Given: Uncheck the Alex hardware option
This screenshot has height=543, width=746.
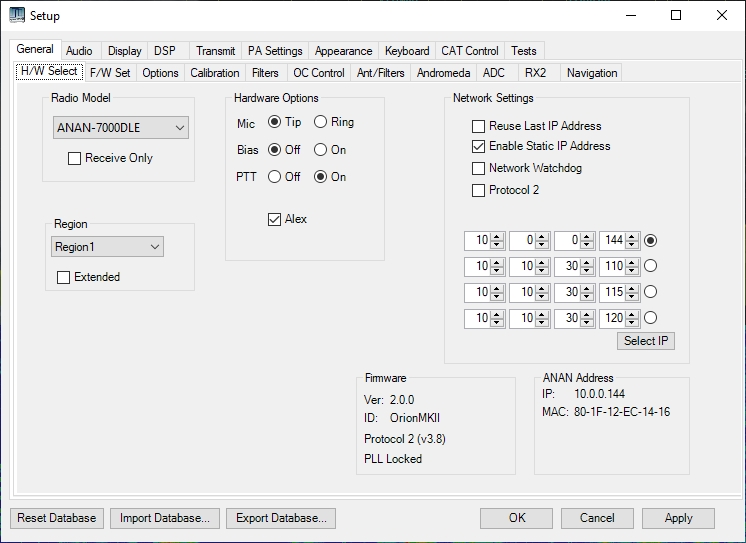Looking at the screenshot, I should tap(274, 220).
